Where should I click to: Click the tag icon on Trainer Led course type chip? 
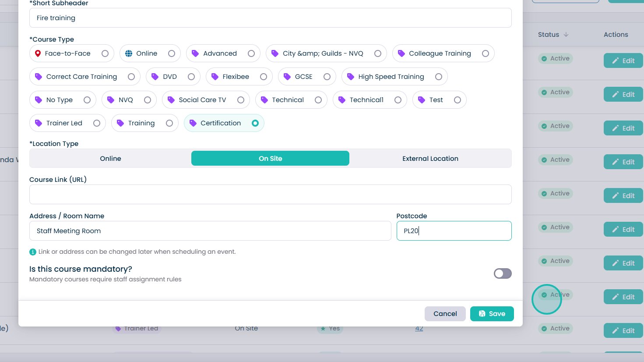pos(39,123)
